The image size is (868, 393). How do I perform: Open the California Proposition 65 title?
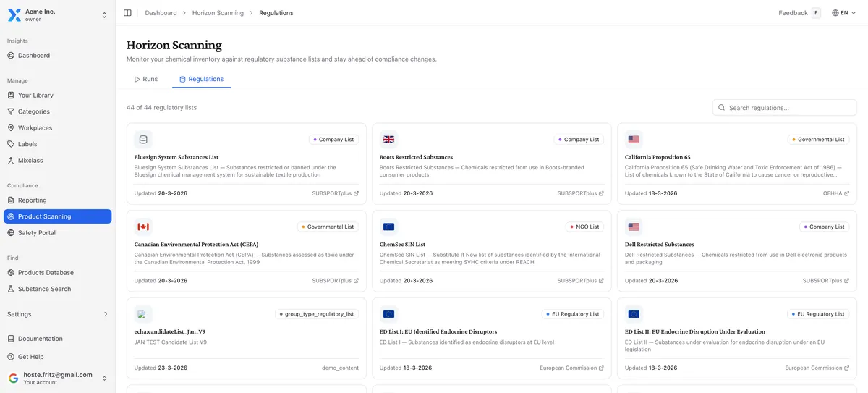click(658, 157)
